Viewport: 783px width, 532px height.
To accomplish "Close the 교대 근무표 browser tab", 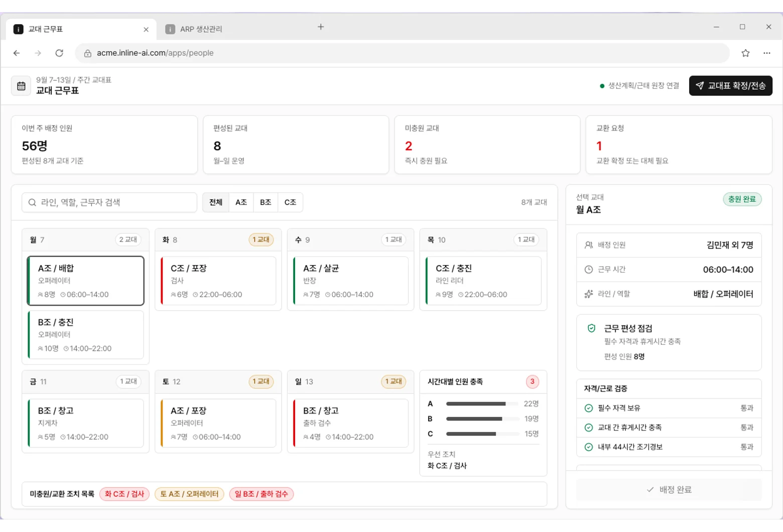I will click(x=146, y=30).
